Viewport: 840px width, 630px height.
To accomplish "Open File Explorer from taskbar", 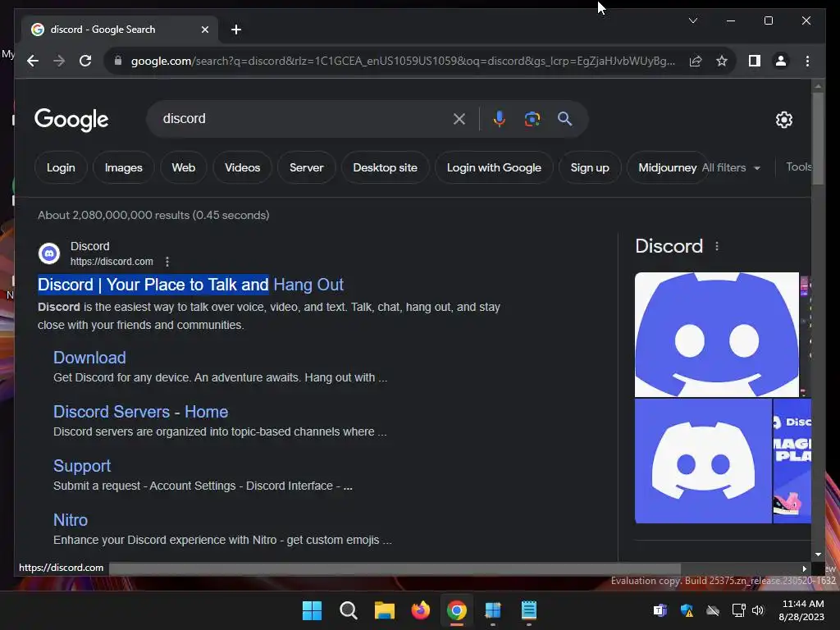I will point(384,610).
